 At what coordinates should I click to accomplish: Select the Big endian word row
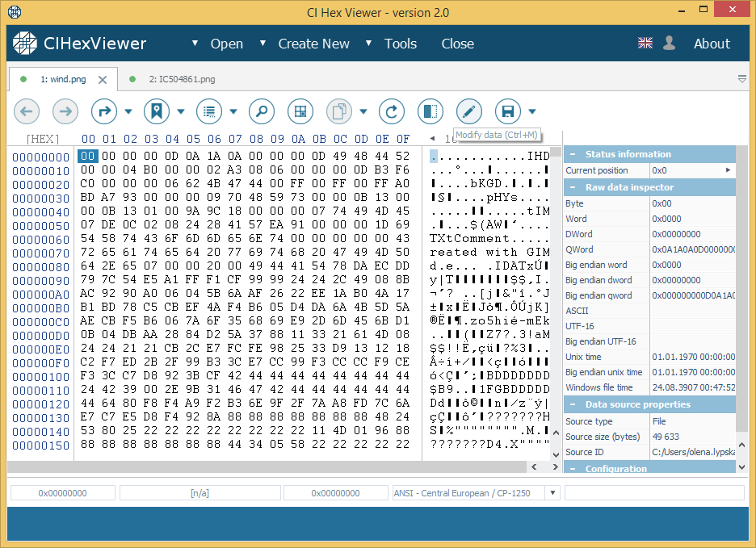650,265
